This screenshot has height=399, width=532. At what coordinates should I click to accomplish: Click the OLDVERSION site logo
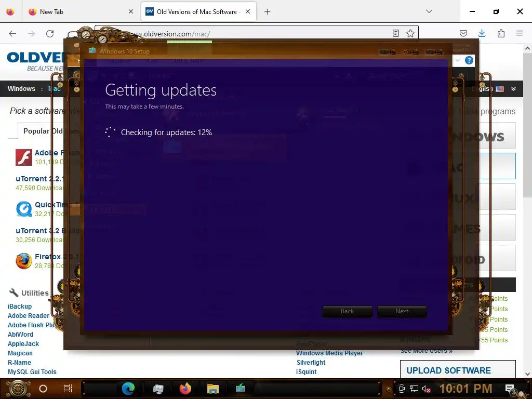click(36, 61)
